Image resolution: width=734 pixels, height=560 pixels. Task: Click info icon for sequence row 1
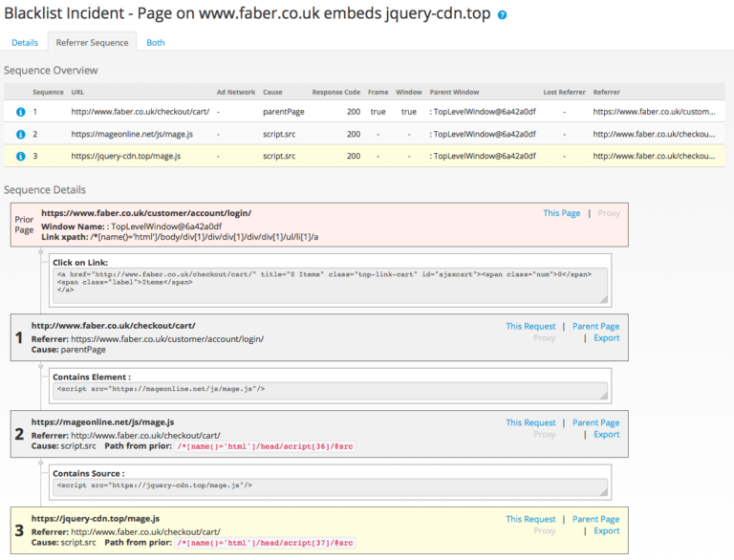tap(20, 112)
